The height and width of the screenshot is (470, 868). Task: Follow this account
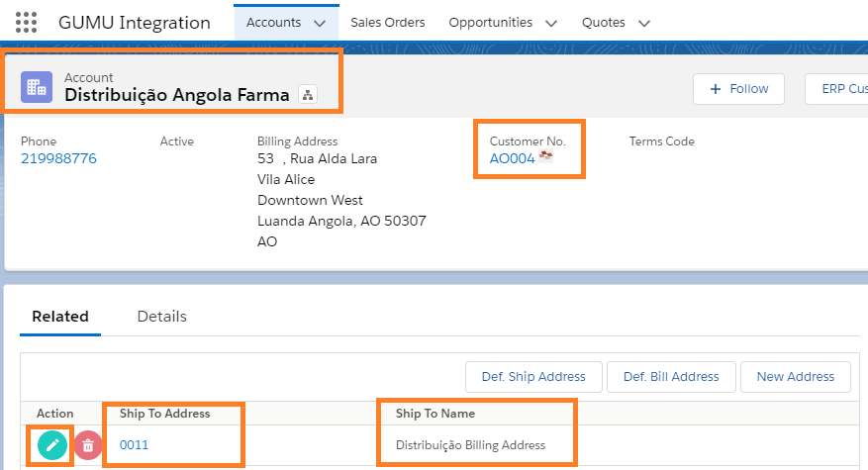point(738,89)
